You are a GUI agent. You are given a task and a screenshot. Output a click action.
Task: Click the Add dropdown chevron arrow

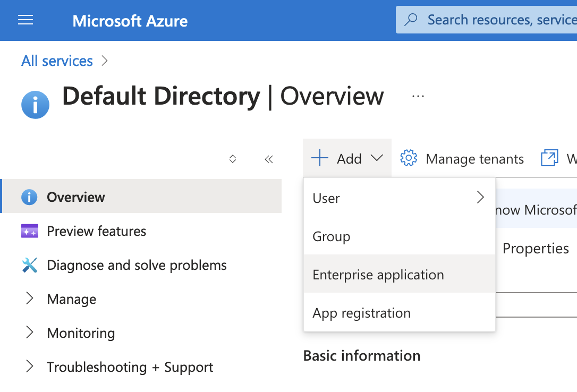(377, 158)
